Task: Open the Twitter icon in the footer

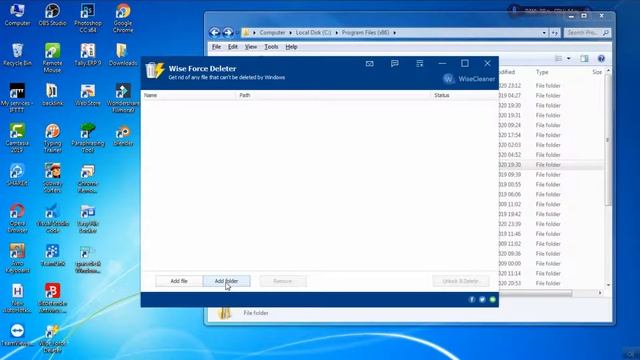Action: click(482, 300)
